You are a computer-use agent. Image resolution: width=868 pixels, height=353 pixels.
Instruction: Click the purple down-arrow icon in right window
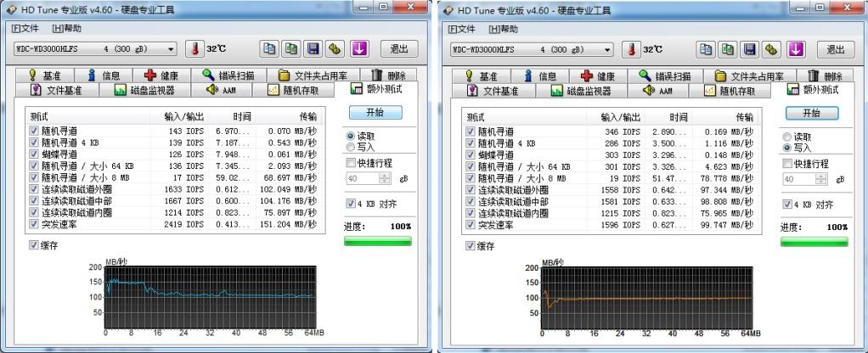pos(794,49)
